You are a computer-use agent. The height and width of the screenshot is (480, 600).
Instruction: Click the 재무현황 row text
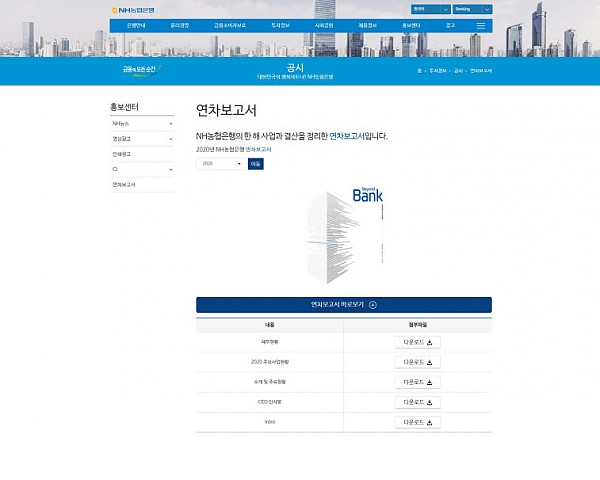tap(270, 342)
